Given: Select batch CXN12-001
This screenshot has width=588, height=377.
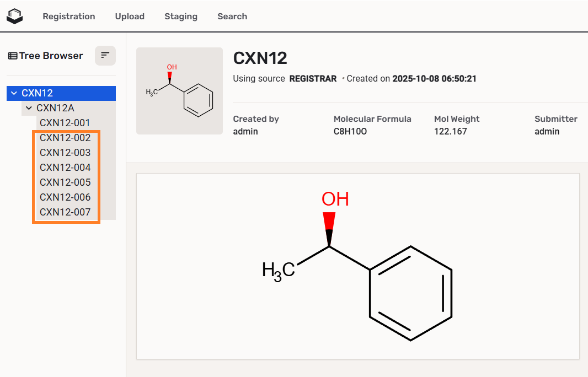Looking at the screenshot, I should (65, 123).
